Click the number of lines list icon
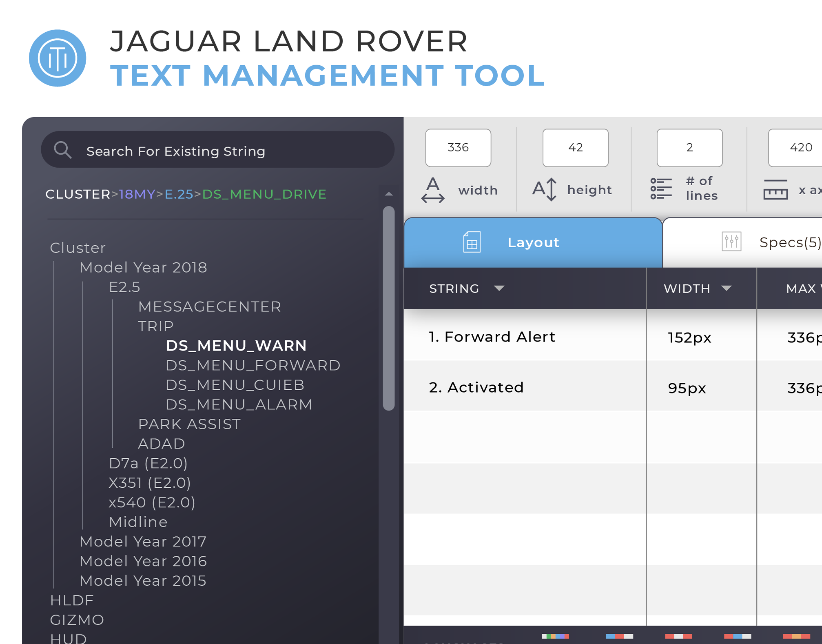The image size is (822, 644). click(x=661, y=189)
